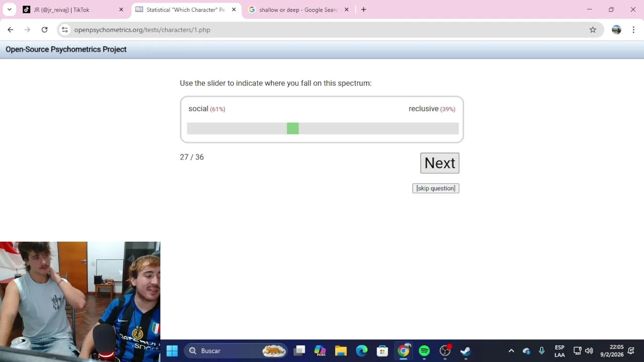Click the (61%) percentage text
The image size is (644, 362).
point(217,109)
